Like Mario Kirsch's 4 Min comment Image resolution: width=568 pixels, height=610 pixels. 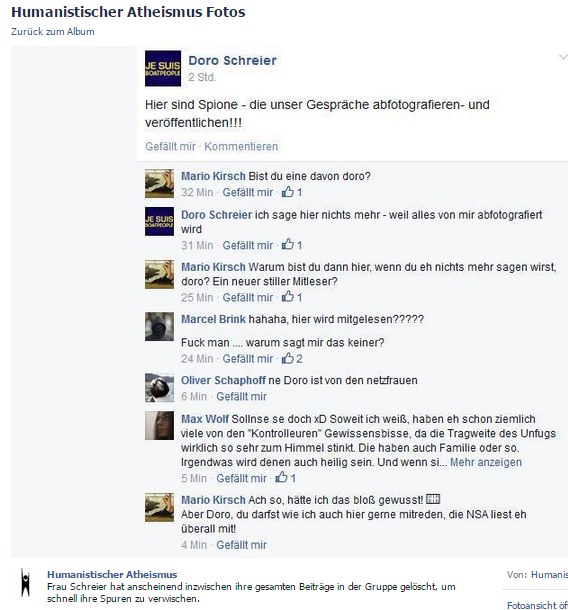tap(241, 545)
